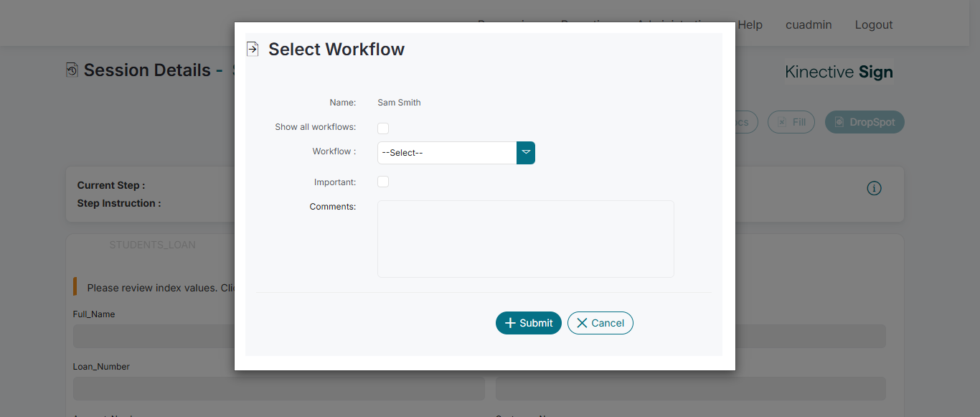Open the --Select-- workflow combo box
This screenshot has height=417, width=980.
pyautogui.click(x=447, y=153)
